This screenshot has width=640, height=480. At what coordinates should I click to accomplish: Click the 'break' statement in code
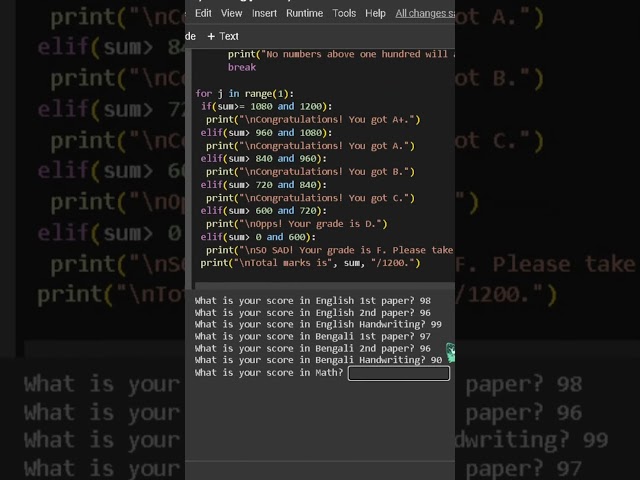tap(242, 67)
